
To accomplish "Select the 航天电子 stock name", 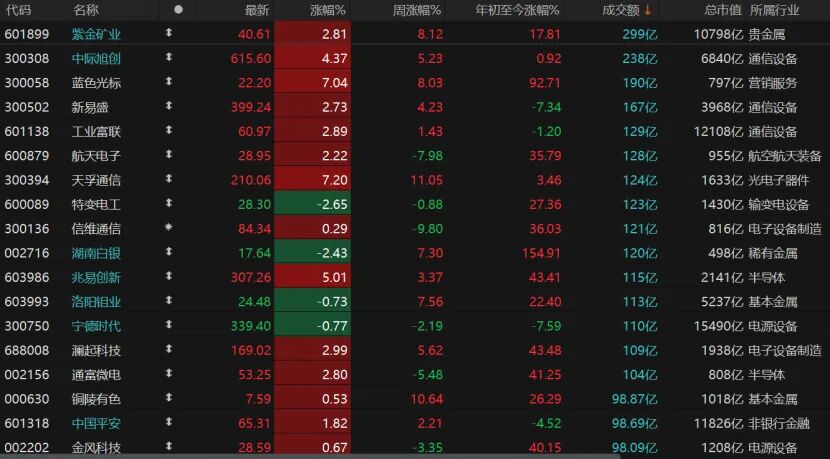I will coord(96,156).
